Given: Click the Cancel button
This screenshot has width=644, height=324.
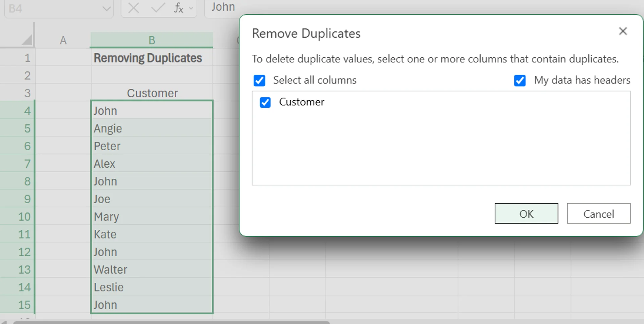Looking at the screenshot, I should tap(599, 213).
